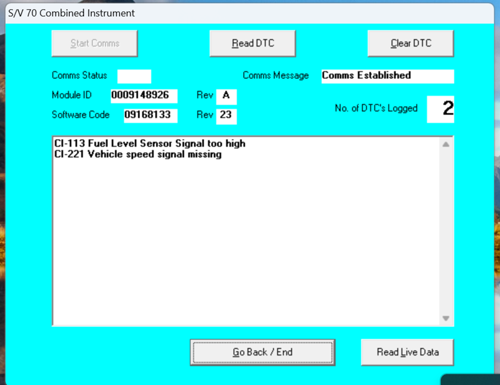Screen dimensions: 500x385
Task: Click the S/V 70 Combined Instrument title bar
Action: [x=249, y=13]
